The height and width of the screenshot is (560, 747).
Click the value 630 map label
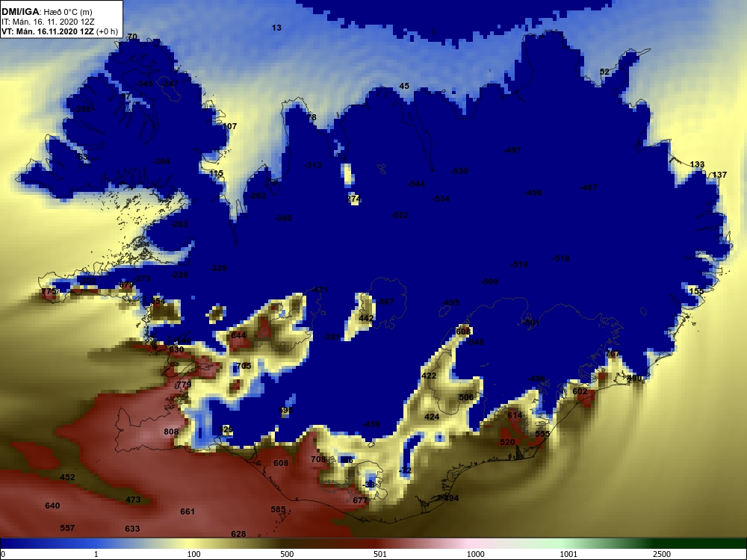tap(176, 349)
